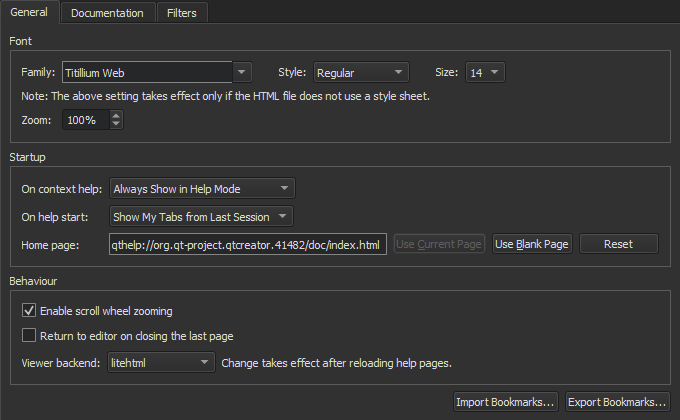Click the font Family text field

coord(146,73)
